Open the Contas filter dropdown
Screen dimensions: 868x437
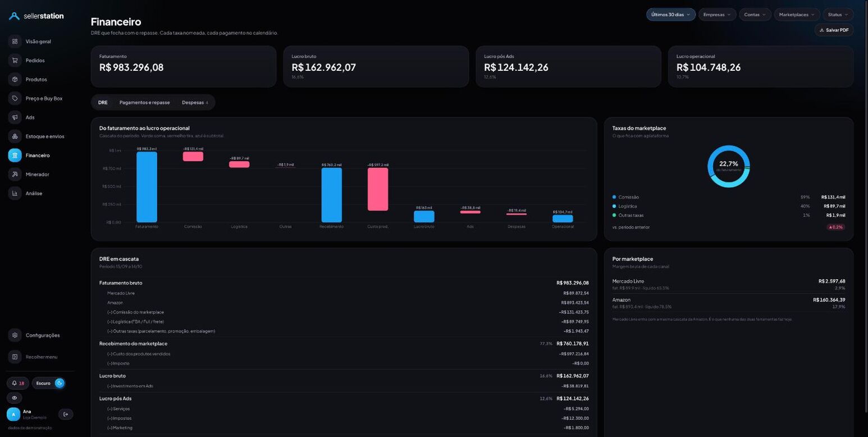click(755, 15)
